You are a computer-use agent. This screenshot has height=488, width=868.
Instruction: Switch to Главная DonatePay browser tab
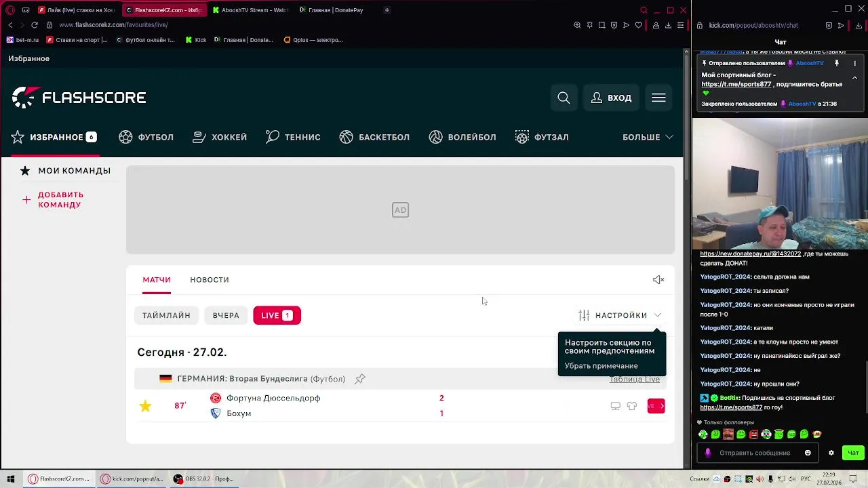point(332,10)
